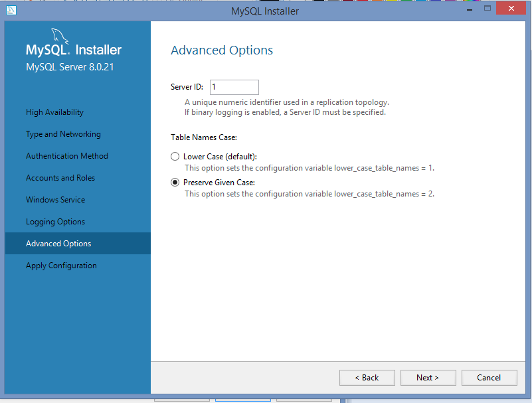The width and height of the screenshot is (532, 403).
Task: Click the installer icon in the title bar
Action: 11,10
